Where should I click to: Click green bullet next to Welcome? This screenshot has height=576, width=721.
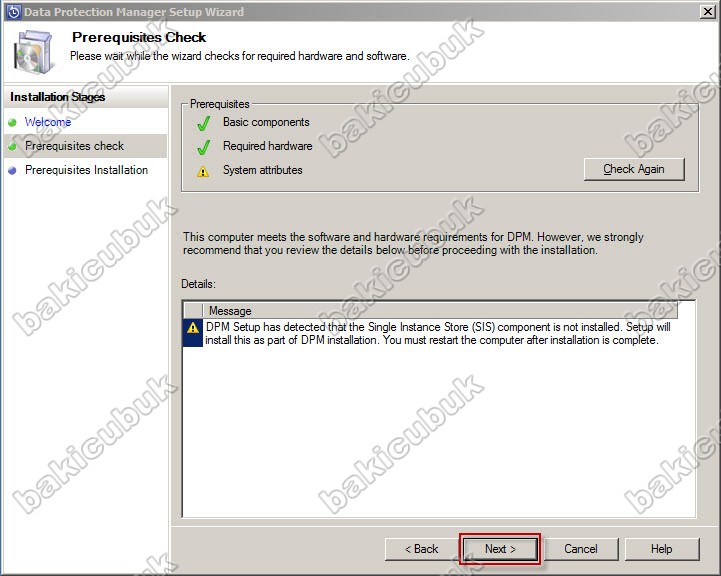click(x=12, y=122)
